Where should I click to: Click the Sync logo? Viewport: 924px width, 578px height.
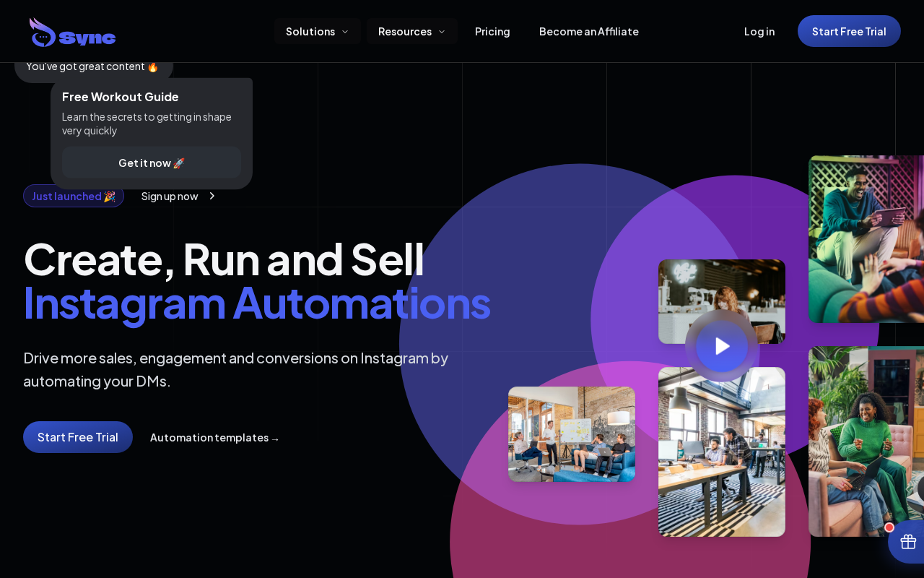pyautogui.click(x=72, y=32)
